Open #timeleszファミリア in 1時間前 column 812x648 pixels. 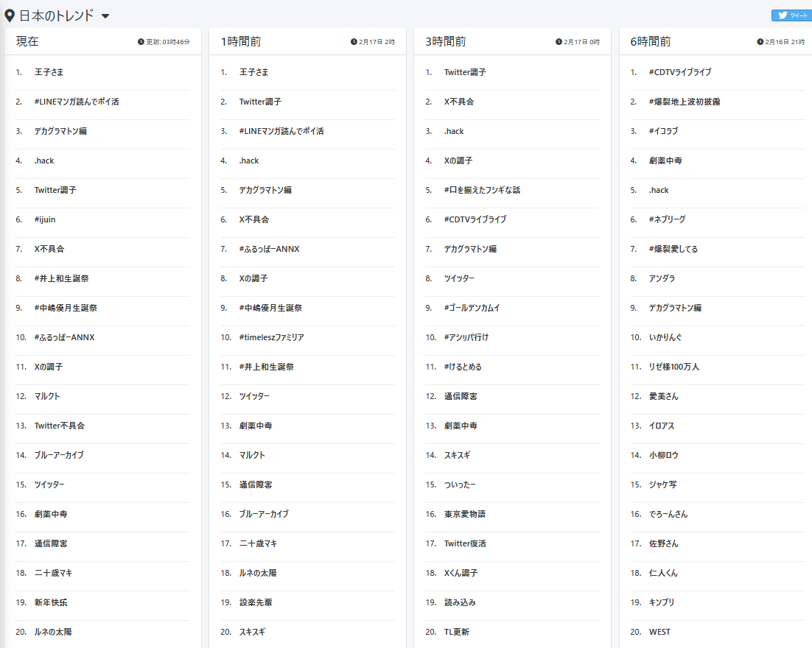271,337
